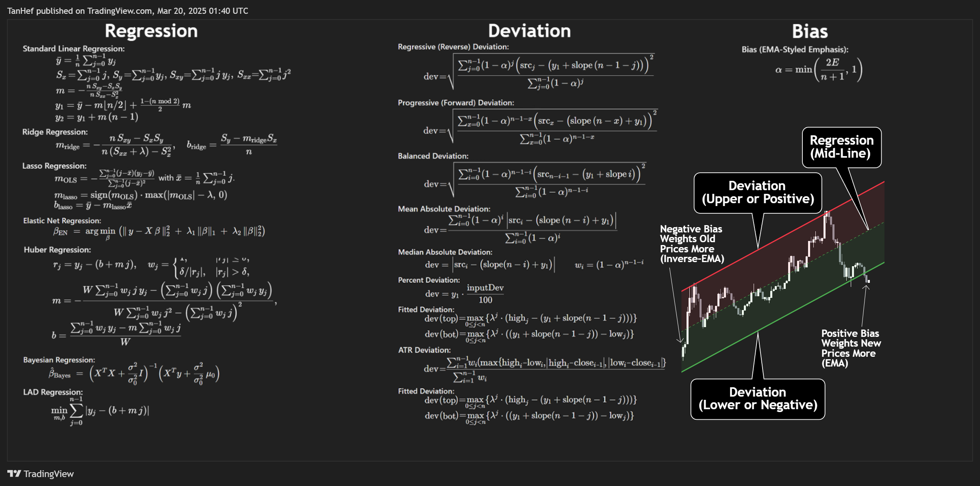
Task: Click the 'Deviation (Lower or Negative)' callout box
Action: click(758, 399)
